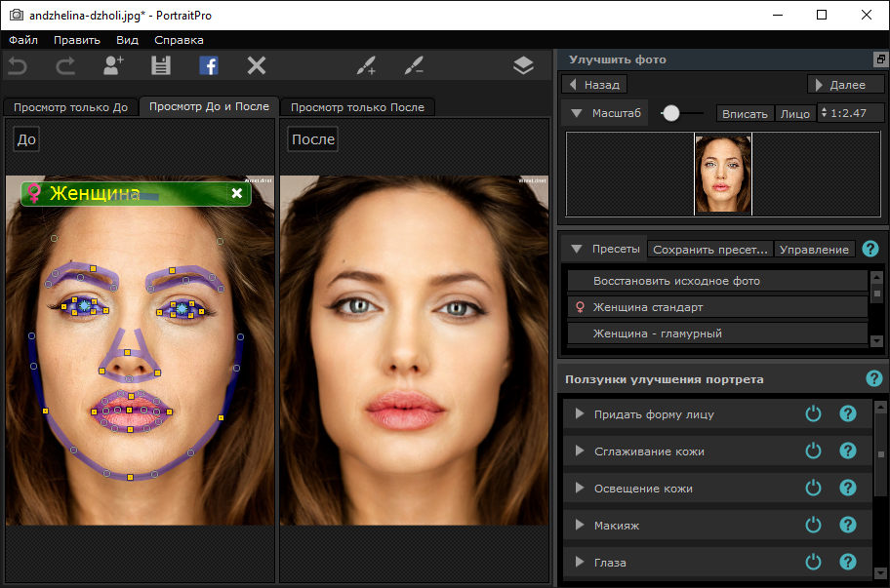Screen dimensions: 890x588
Task: Click the Сохранить пресет button
Action: point(710,250)
